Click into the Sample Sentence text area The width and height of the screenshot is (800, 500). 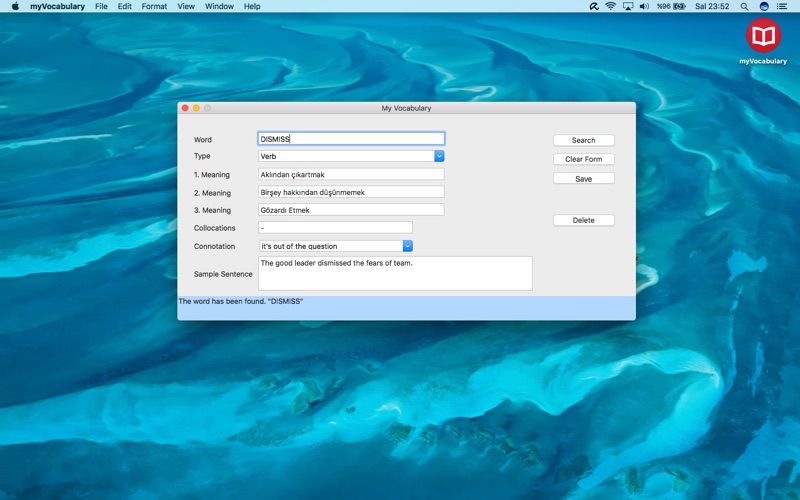pyautogui.click(x=395, y=274)
